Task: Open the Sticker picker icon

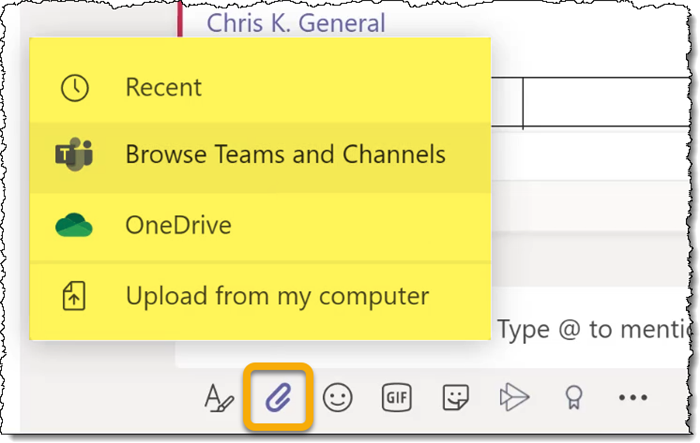Action: (456, 398)
